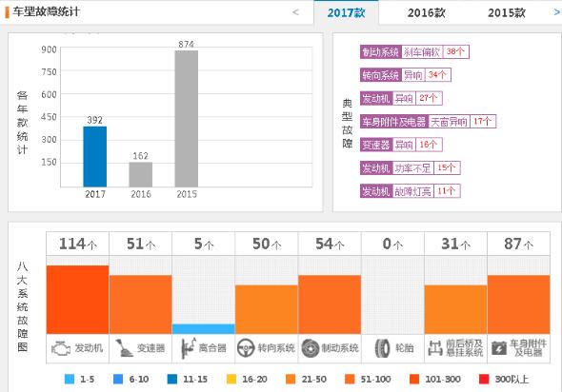Click the axle and suspension (前后桥及悬挂系统) icon

[435, 348]
